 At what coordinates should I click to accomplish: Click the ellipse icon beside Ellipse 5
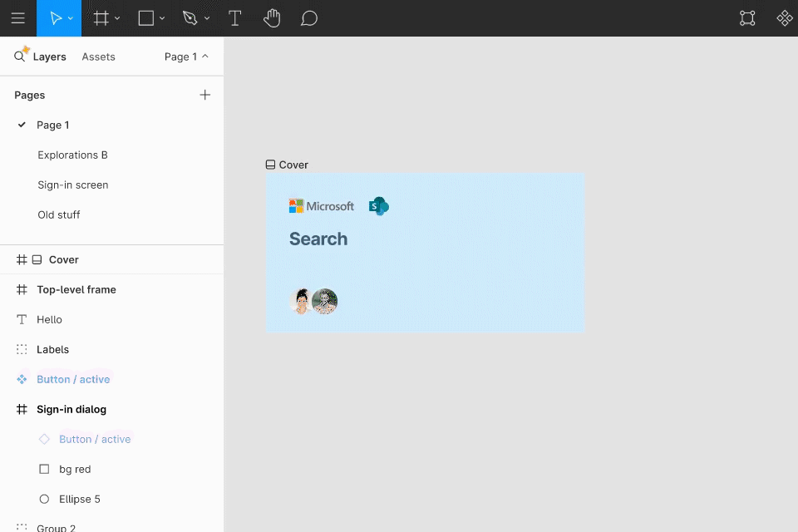44,500
